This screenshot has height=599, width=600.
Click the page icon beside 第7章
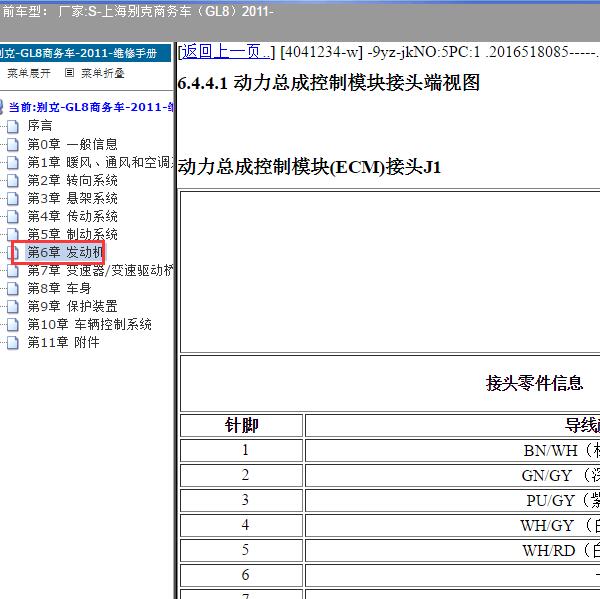click(13, 271)
